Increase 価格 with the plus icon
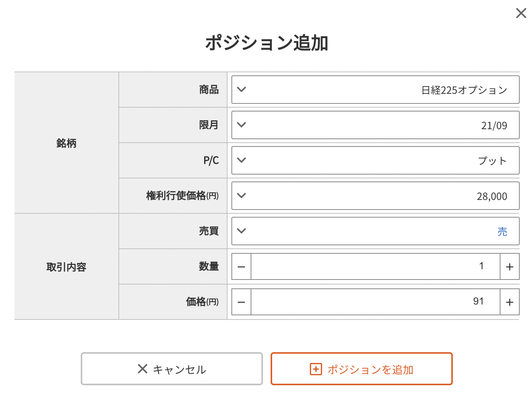 (510, 302)
